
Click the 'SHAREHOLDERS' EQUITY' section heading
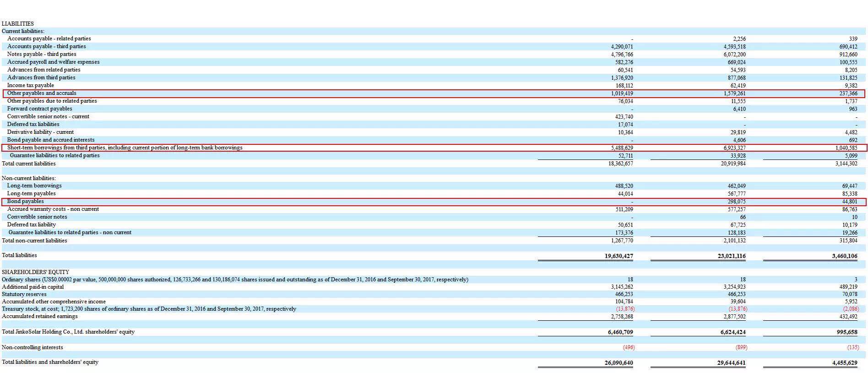point(35,272)
